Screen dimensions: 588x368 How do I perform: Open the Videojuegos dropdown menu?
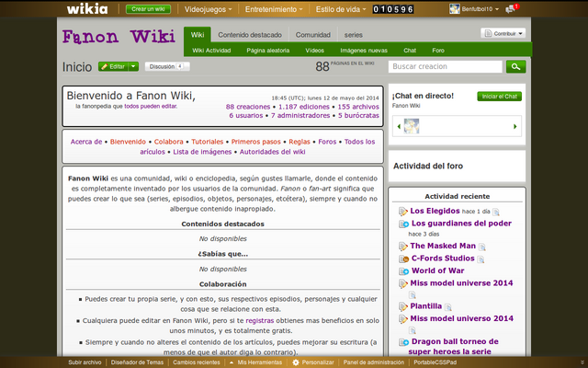point(208,9)
